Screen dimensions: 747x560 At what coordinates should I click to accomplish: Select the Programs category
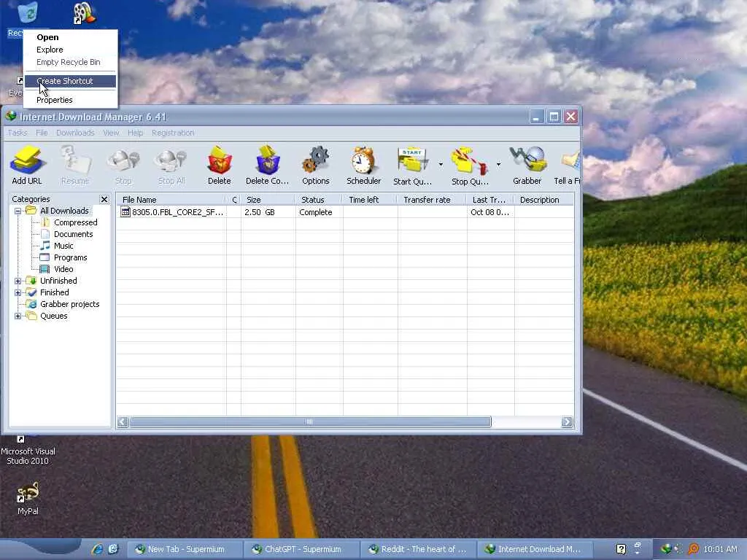(71, 257)
